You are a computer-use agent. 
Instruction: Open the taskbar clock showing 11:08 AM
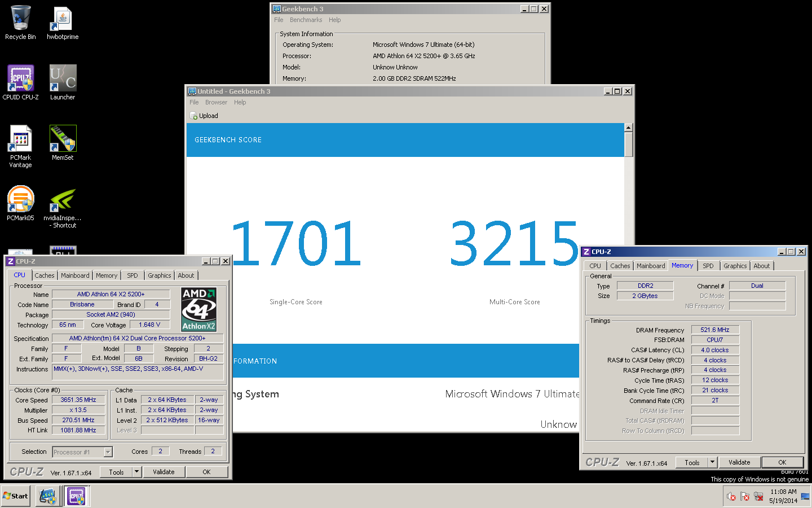pos(783,496)
